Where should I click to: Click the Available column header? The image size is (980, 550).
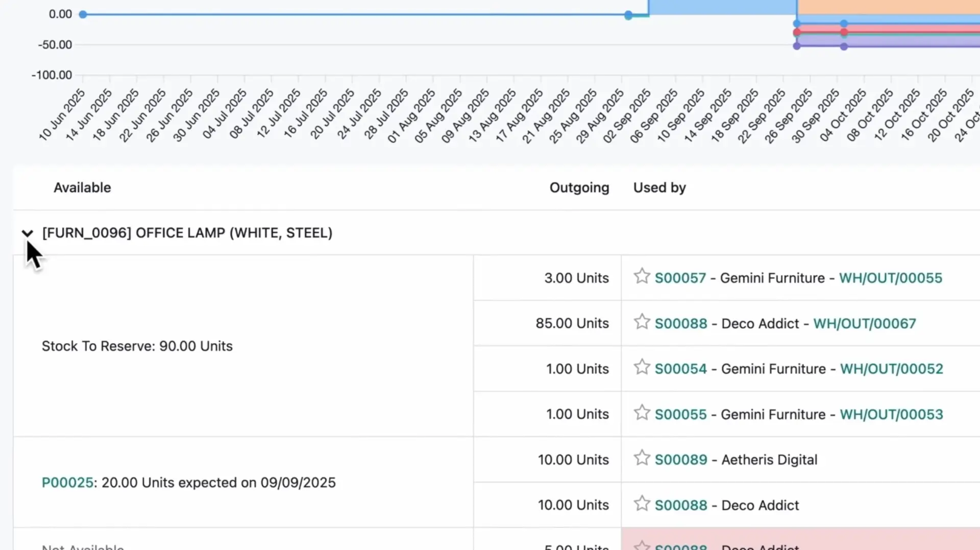click(x=82, y=187)
